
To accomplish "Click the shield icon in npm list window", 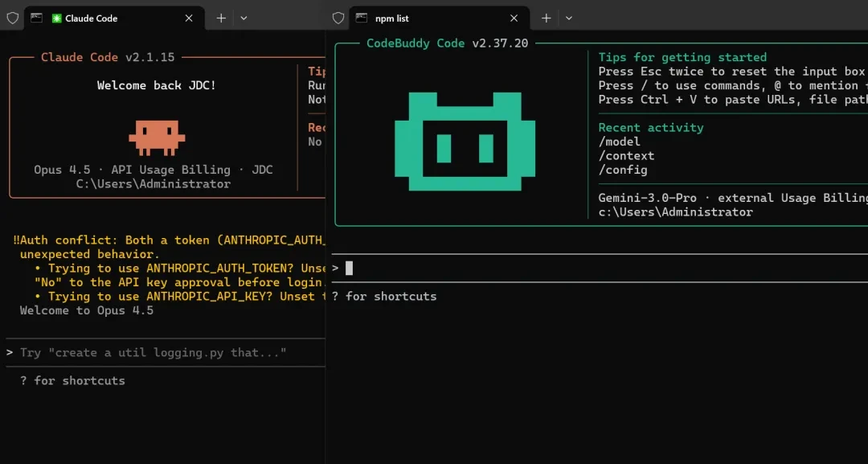I will point(338,18).
